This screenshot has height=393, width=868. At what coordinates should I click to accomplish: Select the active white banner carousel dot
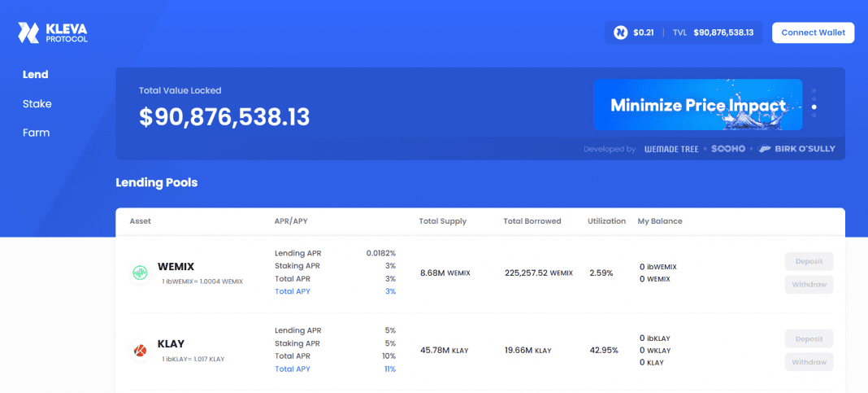pyautogui.click(x=814, y=107)
